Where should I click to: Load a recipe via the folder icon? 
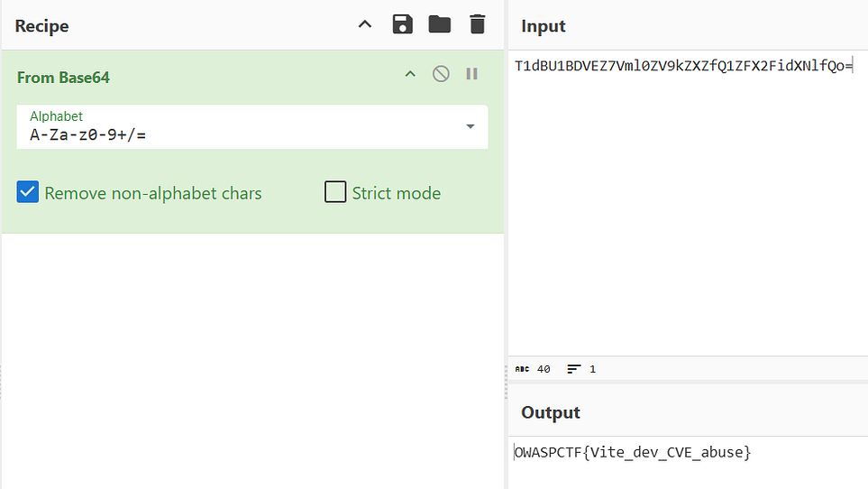coord(440,24)
